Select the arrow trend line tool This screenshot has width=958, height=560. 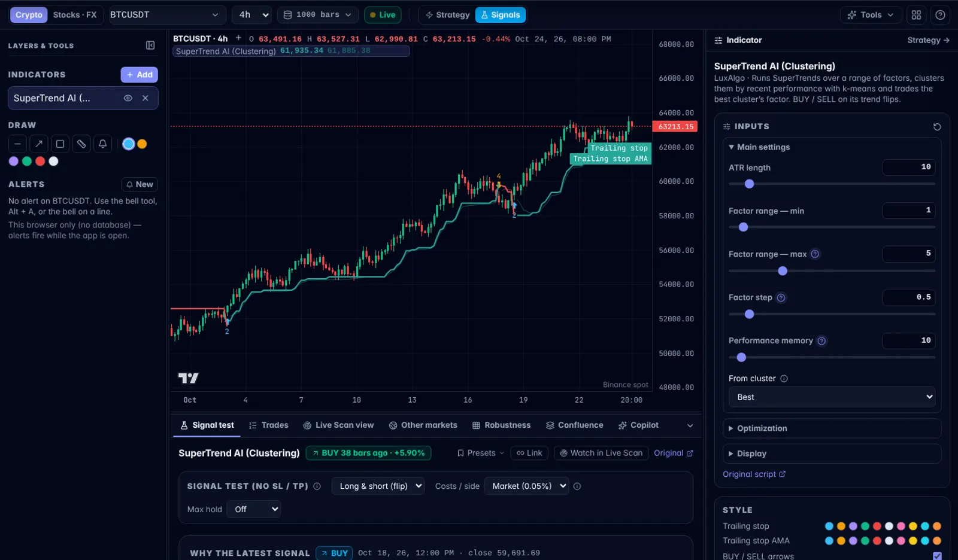tap(39, 144)
